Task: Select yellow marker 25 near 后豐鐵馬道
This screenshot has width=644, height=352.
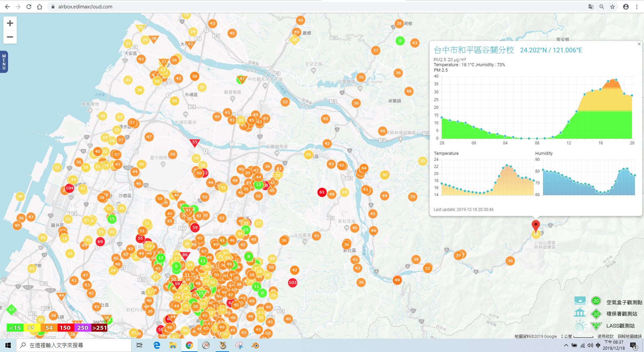Action: (x=308, y=155)
